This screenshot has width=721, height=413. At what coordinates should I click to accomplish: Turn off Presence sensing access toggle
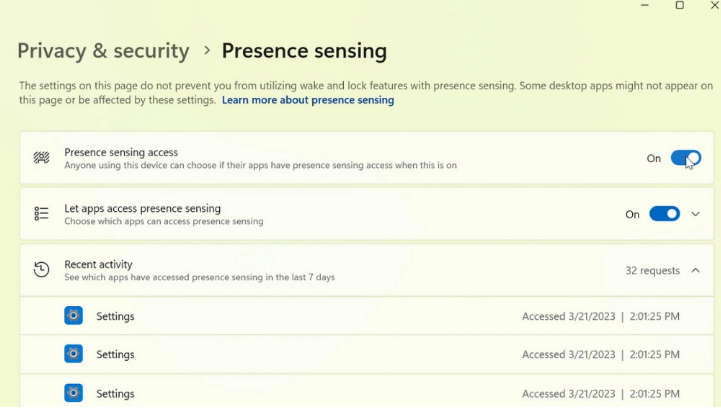[685, 158]
